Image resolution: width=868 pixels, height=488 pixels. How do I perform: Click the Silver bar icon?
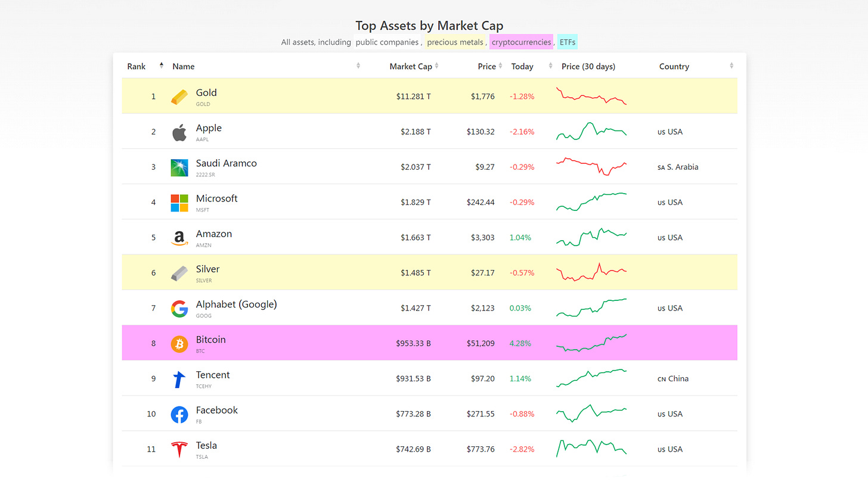[x=179, y=273]
